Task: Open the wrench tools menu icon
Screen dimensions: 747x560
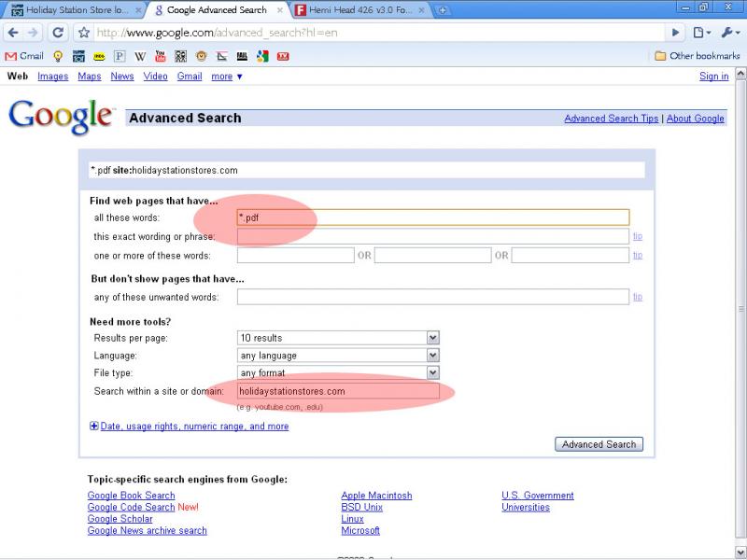Action: [x=730, y=33]
